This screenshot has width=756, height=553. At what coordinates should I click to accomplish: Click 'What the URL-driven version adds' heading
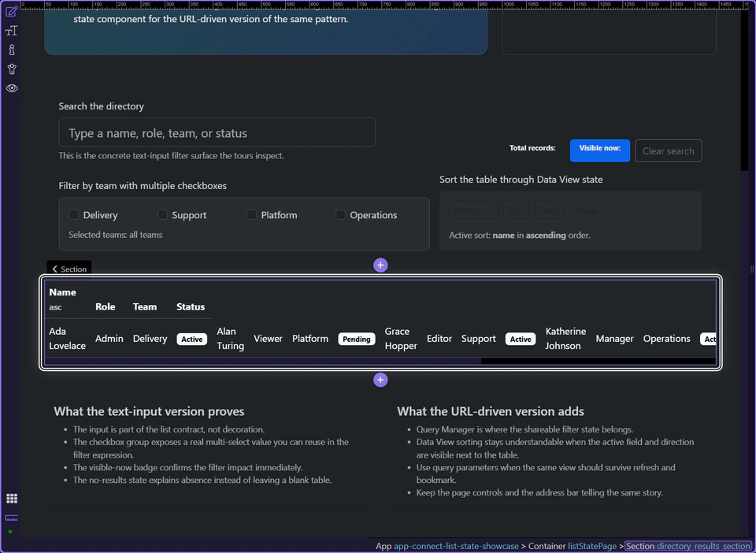click(491, 411)
